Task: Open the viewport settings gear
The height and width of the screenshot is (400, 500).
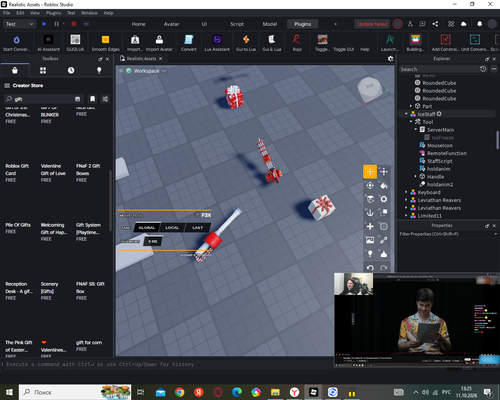Action: pyautogui.click(x=390, y=59)
